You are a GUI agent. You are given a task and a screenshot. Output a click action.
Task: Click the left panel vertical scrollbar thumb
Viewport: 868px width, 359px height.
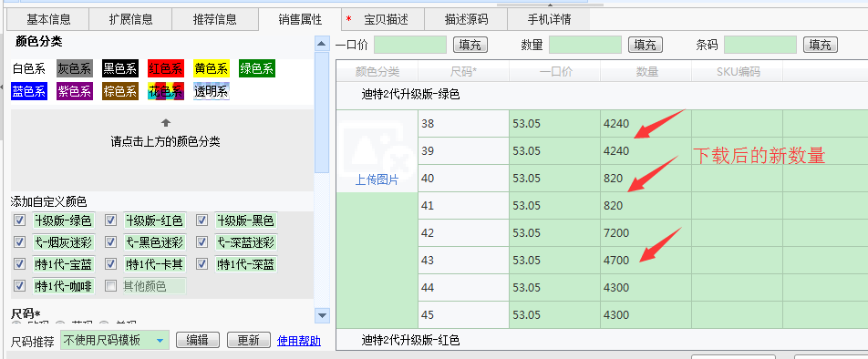[x=322, y=112]
